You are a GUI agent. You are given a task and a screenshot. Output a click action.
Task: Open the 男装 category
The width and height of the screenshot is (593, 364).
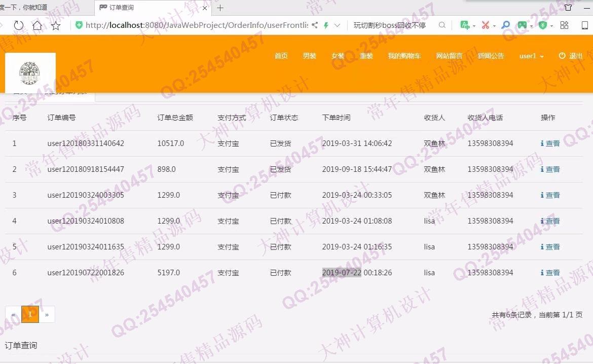click(309, 56)
